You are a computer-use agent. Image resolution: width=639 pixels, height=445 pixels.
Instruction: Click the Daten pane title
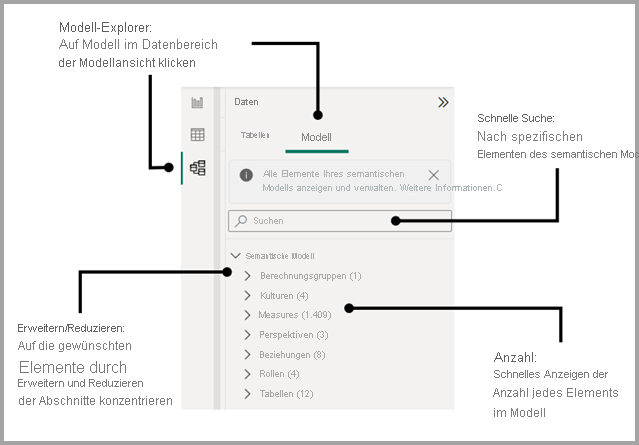click(246, 102)
